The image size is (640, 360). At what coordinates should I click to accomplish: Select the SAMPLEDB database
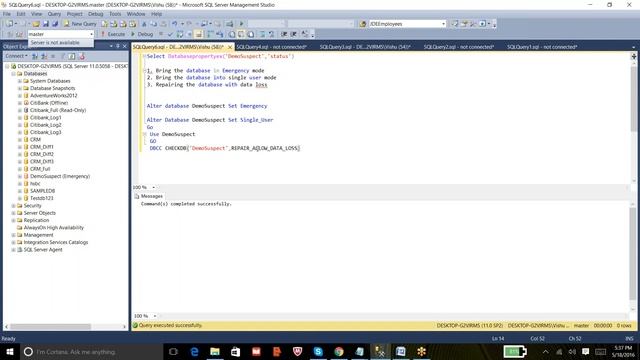pos(42,191)
